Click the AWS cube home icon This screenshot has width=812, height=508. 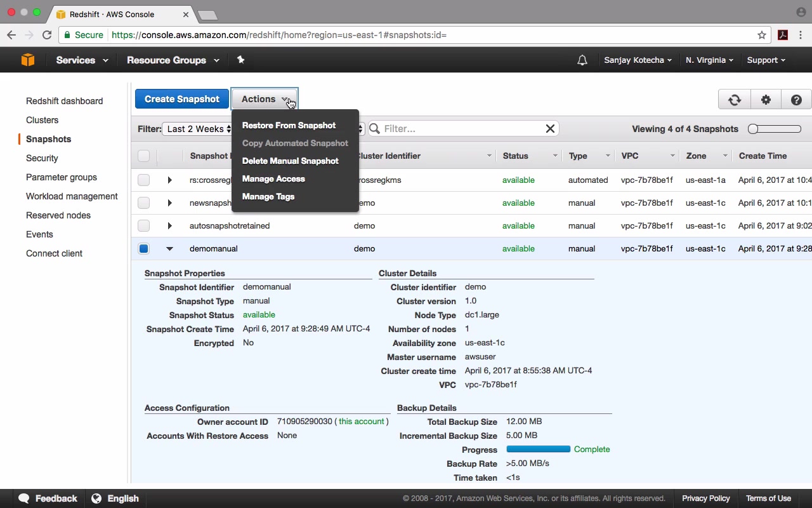click(x=28, y=60)
